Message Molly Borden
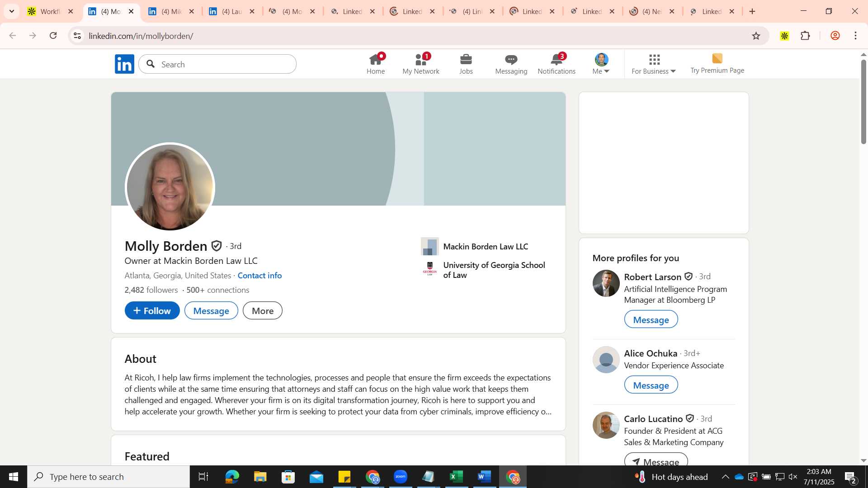Screen dimensions: 868x488 pos(211,311)
